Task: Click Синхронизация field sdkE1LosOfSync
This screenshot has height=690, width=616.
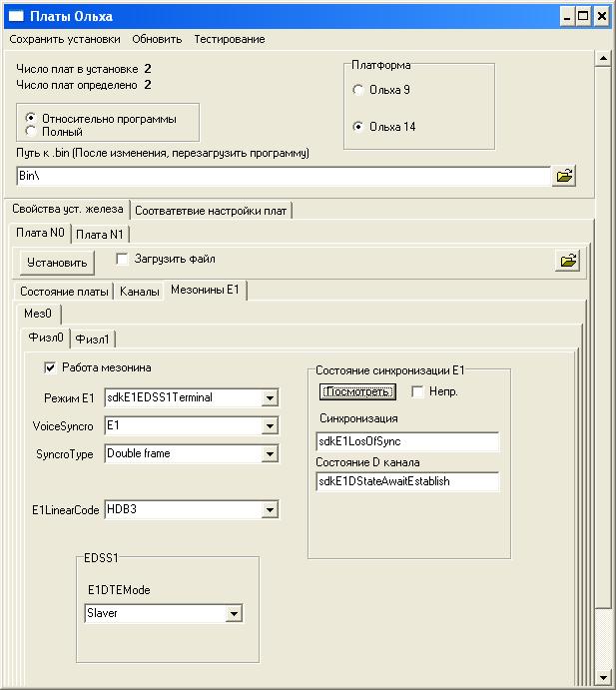Action: [407, 441]
